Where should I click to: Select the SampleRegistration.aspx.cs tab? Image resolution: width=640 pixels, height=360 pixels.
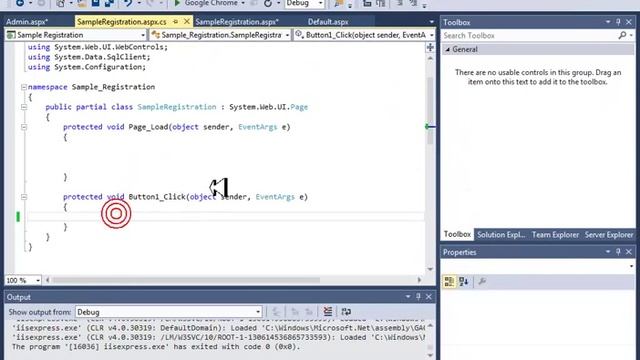tap(122, 22)
